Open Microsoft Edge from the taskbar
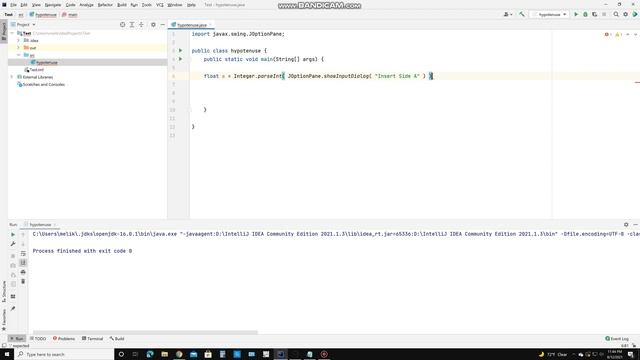 point(150,354)
